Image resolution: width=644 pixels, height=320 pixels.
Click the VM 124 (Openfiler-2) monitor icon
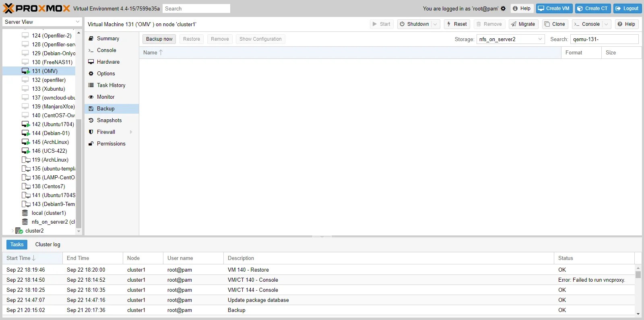click(25, 35)
